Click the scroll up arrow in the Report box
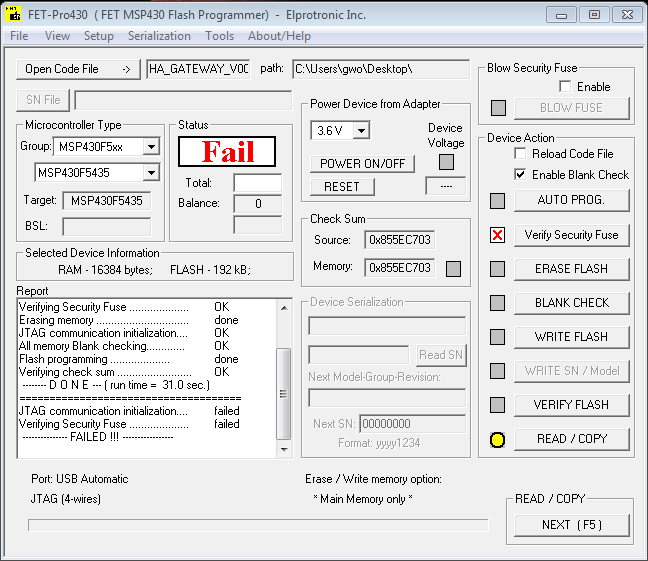This screenshot has width=648, height=561. 284,308
